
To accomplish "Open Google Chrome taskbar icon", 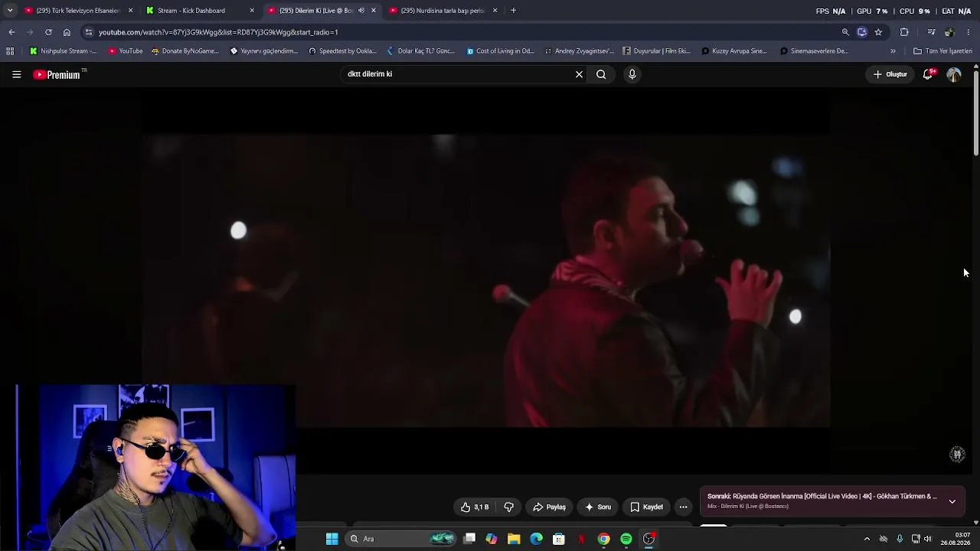I will point(603,539).
